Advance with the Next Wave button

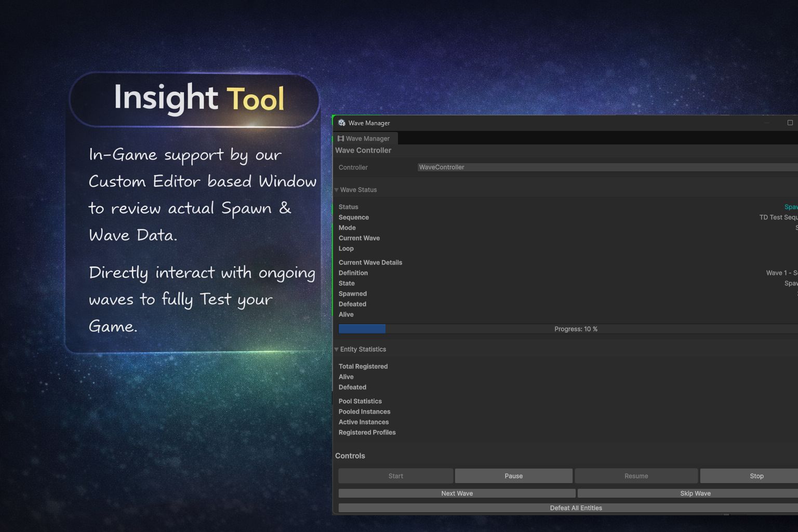click(457, 494)
